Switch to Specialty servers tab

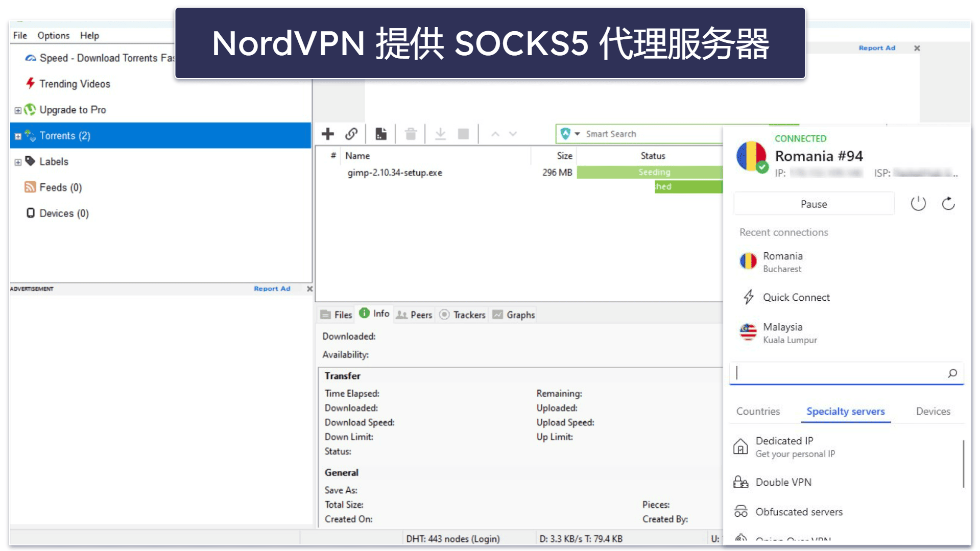click(x=845, y=412)
